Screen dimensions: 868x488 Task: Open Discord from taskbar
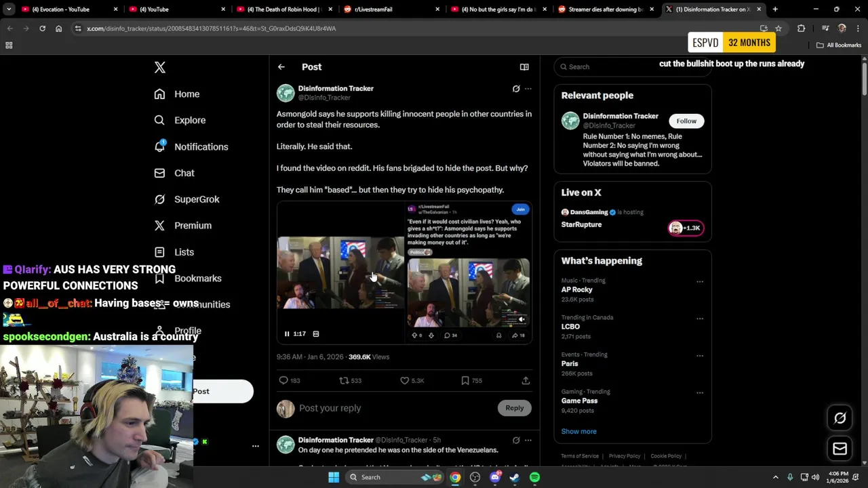(495, 477)
